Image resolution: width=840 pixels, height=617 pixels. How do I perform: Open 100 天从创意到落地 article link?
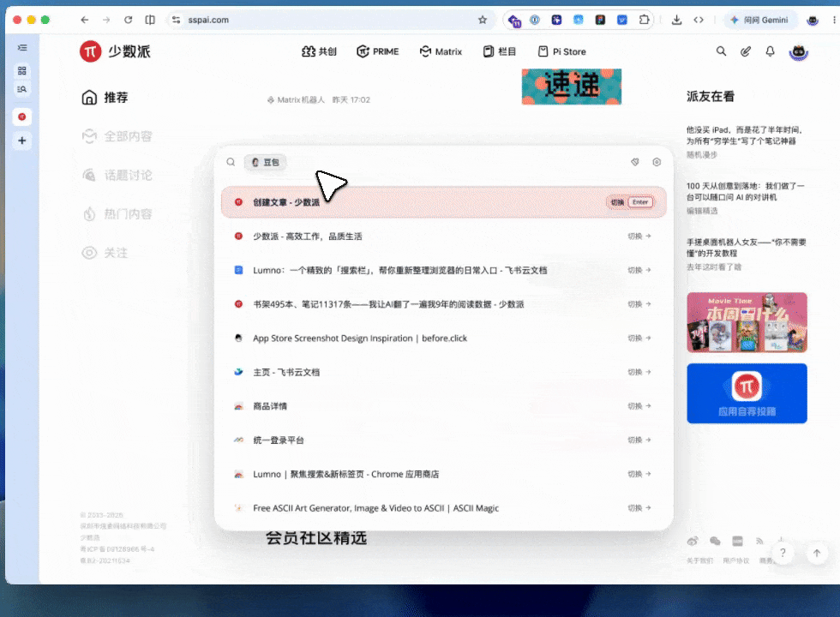pos(745,192)
